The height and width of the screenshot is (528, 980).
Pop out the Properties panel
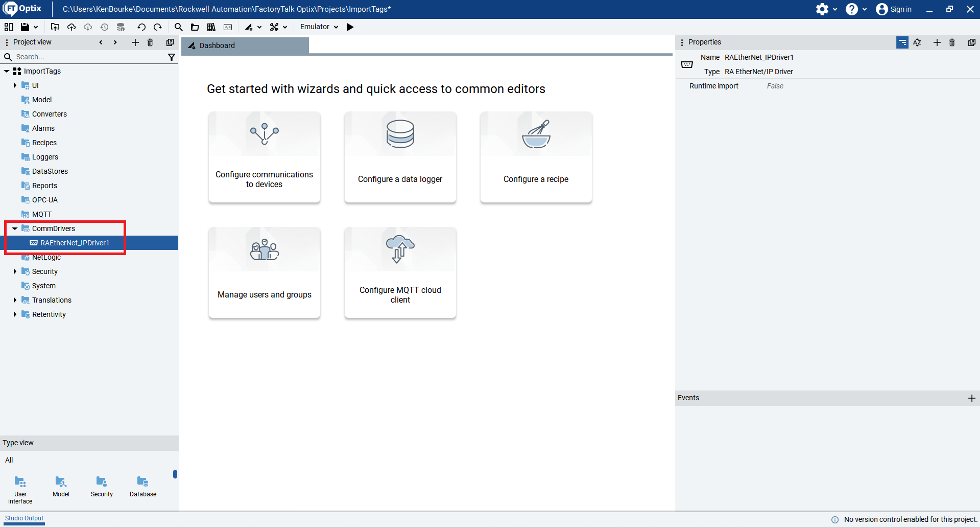click(x=972, y=42)
